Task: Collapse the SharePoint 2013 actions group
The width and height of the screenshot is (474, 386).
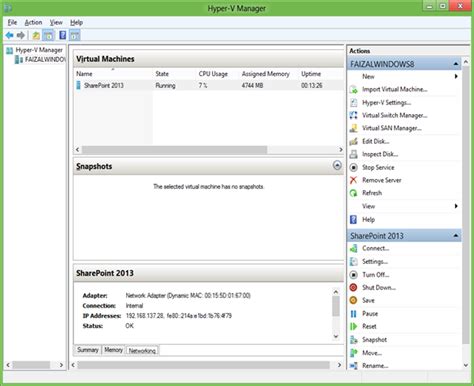Action: [456, 236]
